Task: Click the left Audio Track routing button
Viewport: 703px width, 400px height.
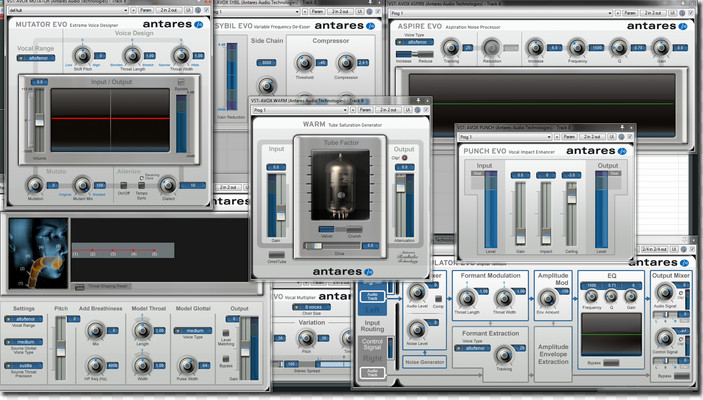Action: click(373, 296)
